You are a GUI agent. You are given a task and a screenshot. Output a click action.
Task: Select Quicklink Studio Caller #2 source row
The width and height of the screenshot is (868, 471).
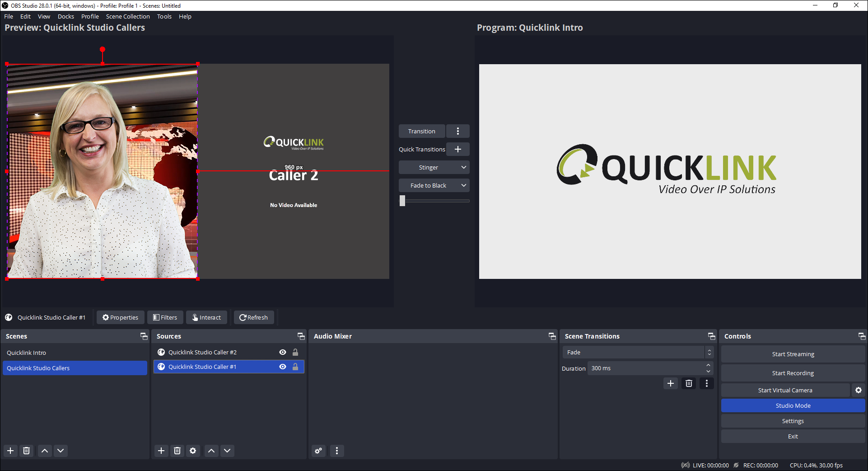(229, 352)
